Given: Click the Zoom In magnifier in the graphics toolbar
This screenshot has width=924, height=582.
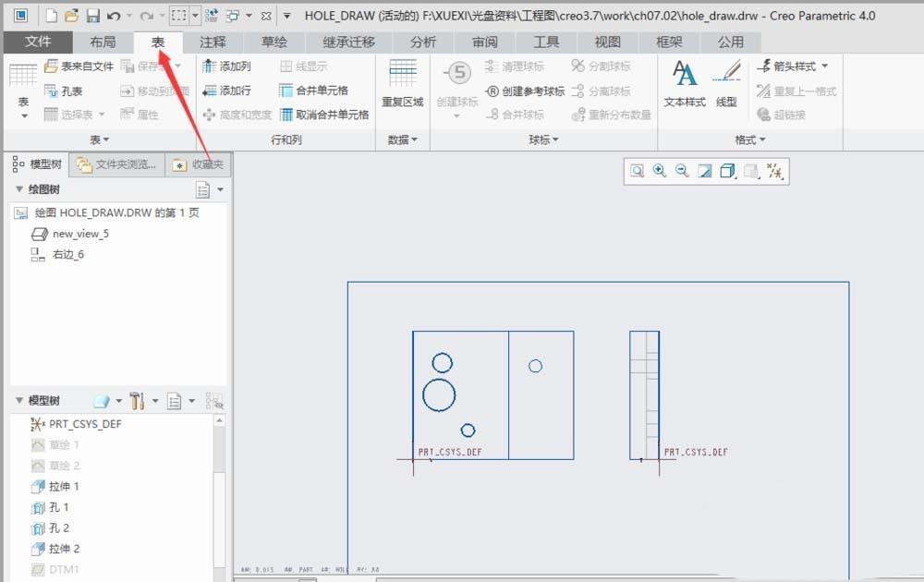Looking at the screenshot, I should [660, 171].
